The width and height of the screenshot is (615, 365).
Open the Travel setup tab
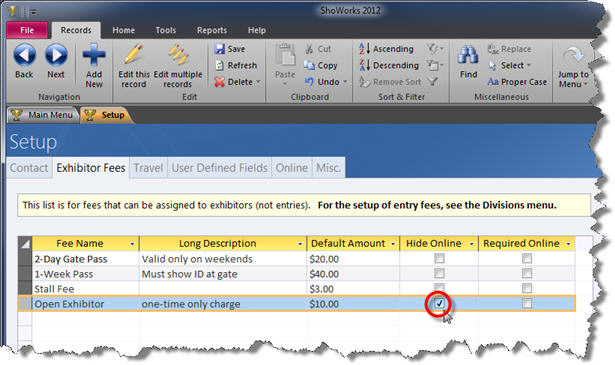(x=148, y=168)
